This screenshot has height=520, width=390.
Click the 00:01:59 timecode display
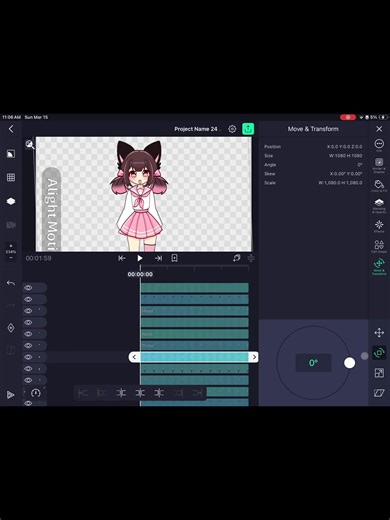38,258
